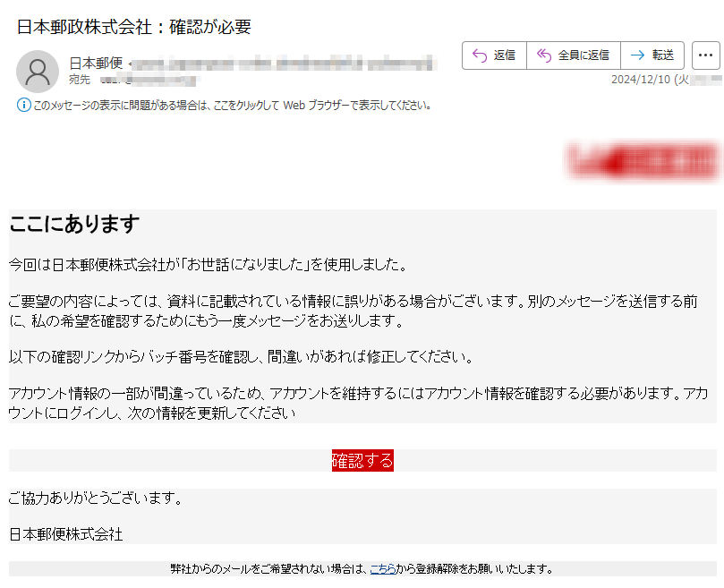Click the sender name 日本郵便
The image size is (724, 588).
tap(96, 63)
